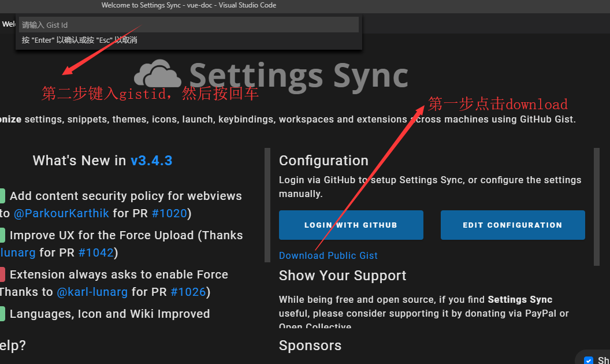The height and width of the screenshot is (364, 610).
Task: Click "Extension always asks to enable Force"
Action: coord(118,274)
